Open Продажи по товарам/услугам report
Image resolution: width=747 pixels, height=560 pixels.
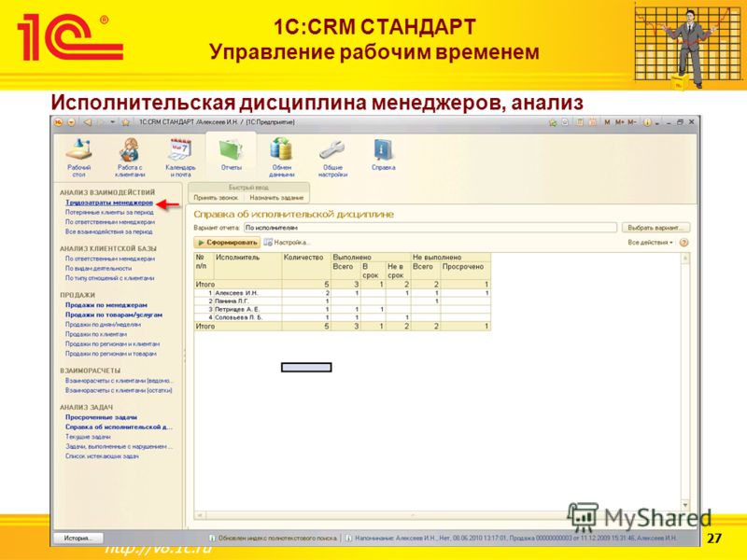(x=114, y=315)
